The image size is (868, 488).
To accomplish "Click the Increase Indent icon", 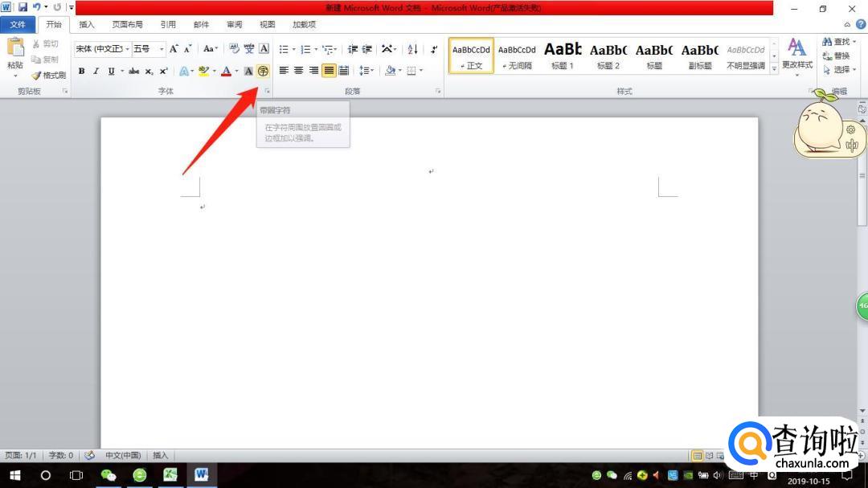I will click(x=366, y=49).
